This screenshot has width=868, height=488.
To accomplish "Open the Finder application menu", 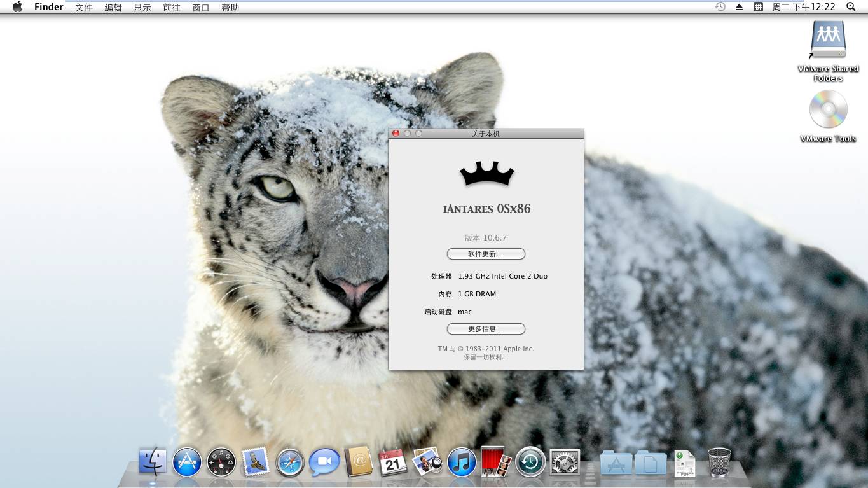I will (49, 7).
